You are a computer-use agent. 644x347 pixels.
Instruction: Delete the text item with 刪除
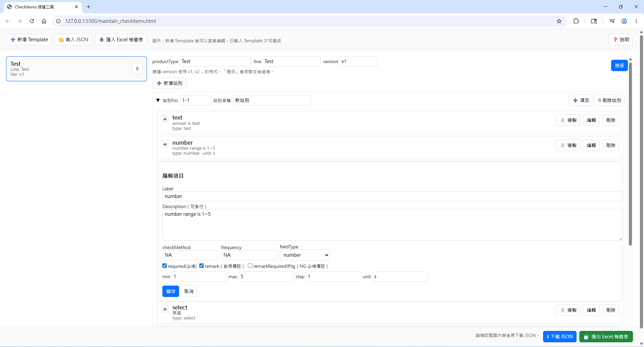tap(611, 120)
